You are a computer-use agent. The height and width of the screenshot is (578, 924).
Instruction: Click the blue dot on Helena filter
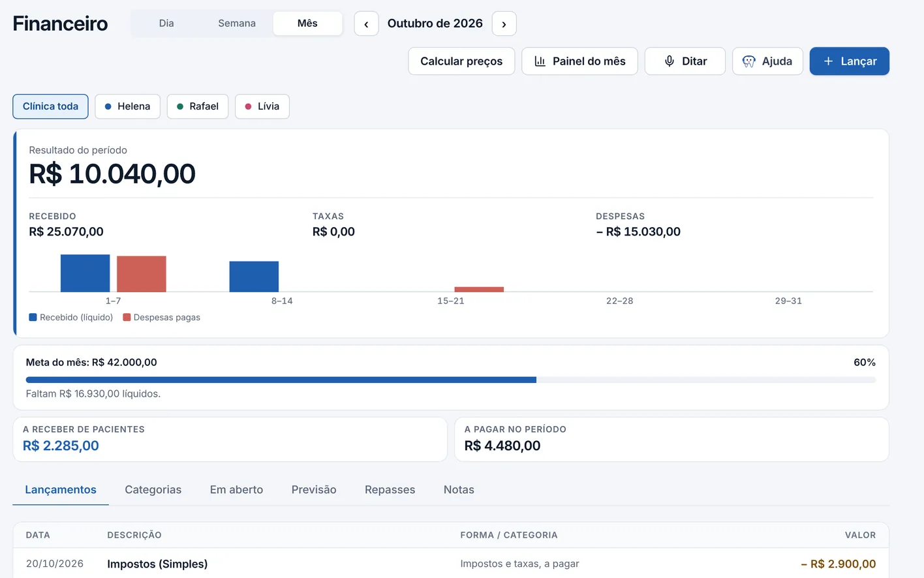(x=108, y=106)
